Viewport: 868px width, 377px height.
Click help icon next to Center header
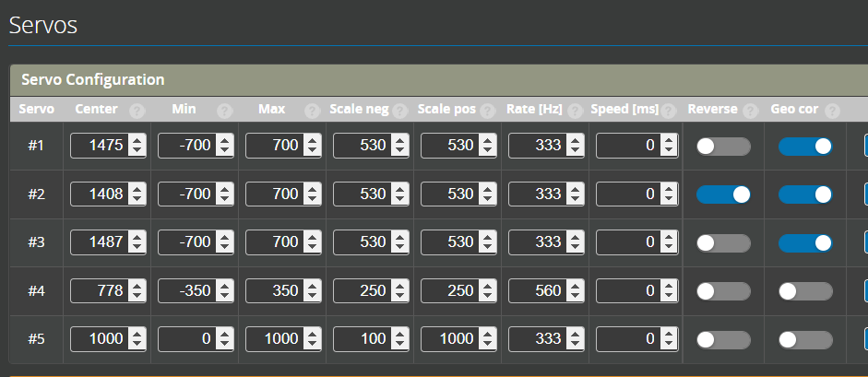coord(137,111)
